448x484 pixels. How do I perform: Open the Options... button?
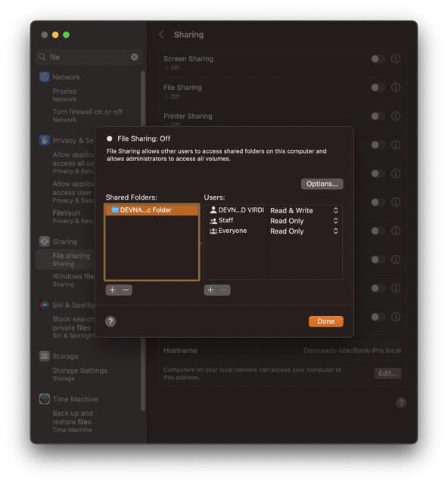[x=322, y=184]
